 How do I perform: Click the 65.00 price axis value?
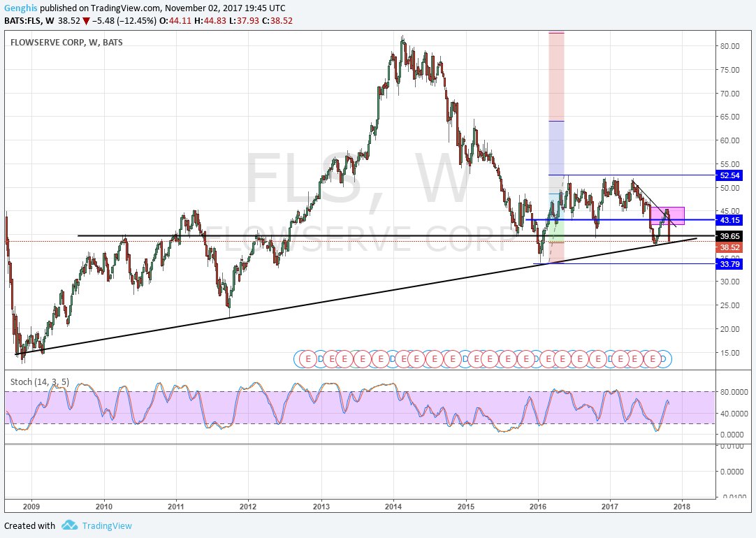click(x=730, y=117)
